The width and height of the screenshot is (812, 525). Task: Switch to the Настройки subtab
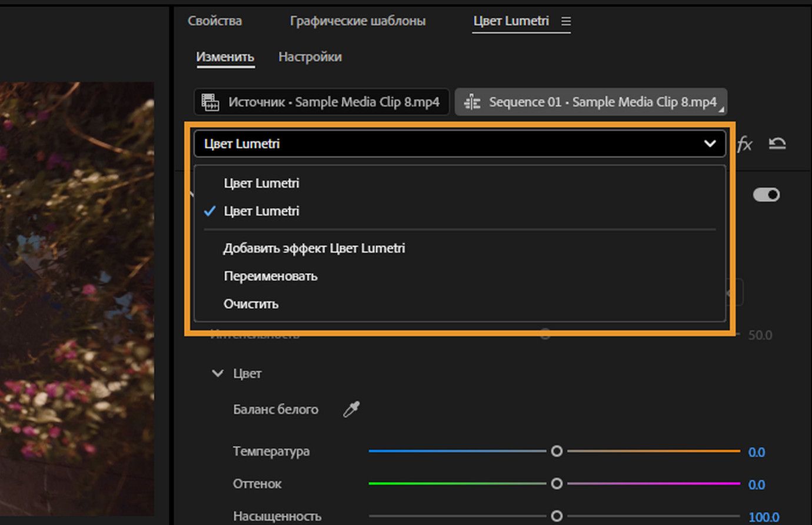point(310,57)
